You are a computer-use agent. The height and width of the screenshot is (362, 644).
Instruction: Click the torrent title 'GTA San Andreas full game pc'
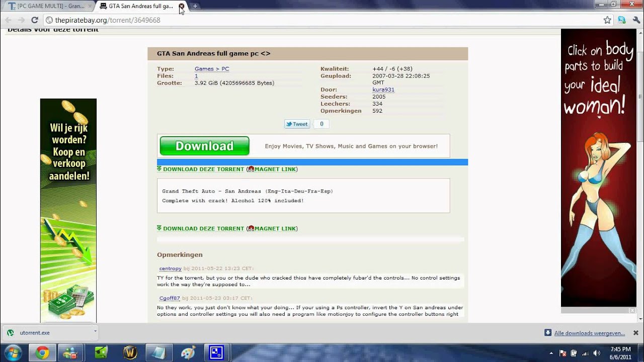pyautogui.click(x=214, y=53)
